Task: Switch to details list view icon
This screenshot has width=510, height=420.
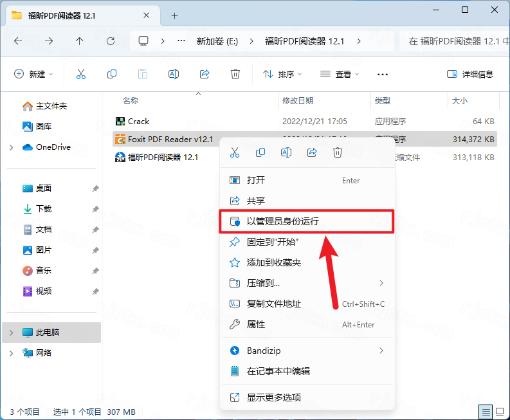Action: pos(486,412)
